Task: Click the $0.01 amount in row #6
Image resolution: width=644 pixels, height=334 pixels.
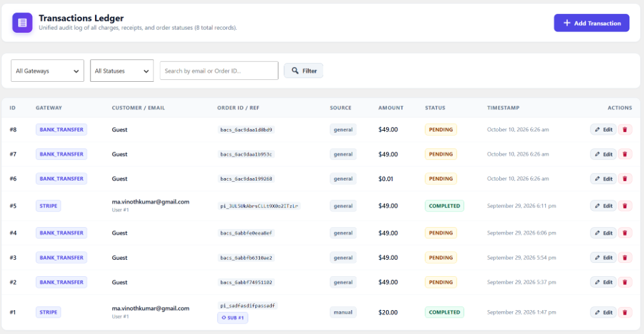Action: tap(386, 179)
